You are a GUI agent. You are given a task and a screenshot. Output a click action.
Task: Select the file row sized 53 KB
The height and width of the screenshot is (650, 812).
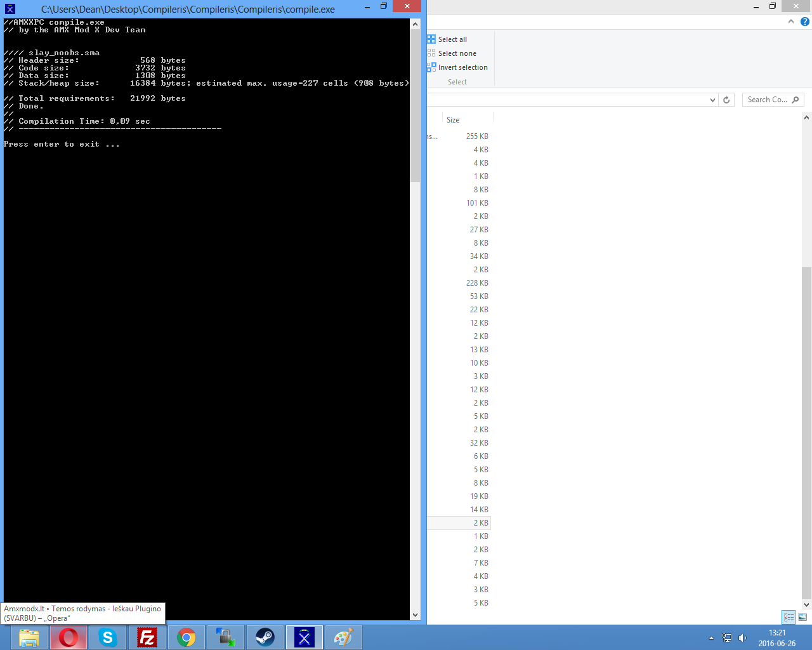tap(459, 296)
